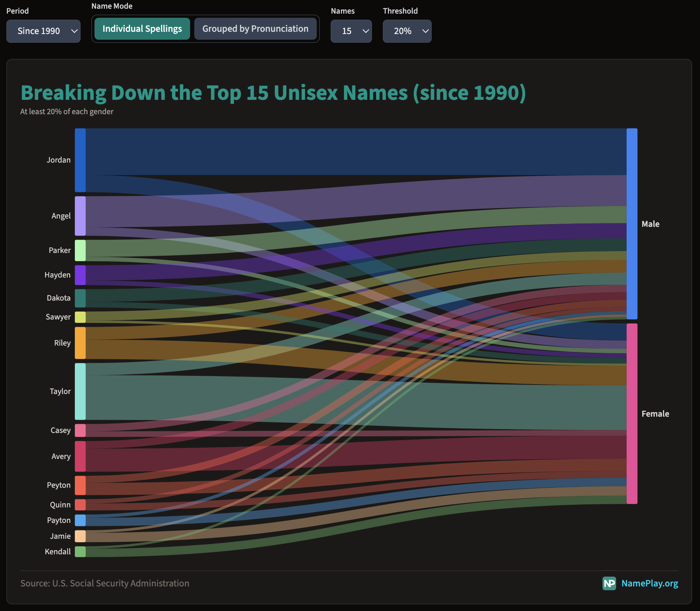700x611 pixels.
Task: Click the Period dropdown chevron
Action: point(74,32)
